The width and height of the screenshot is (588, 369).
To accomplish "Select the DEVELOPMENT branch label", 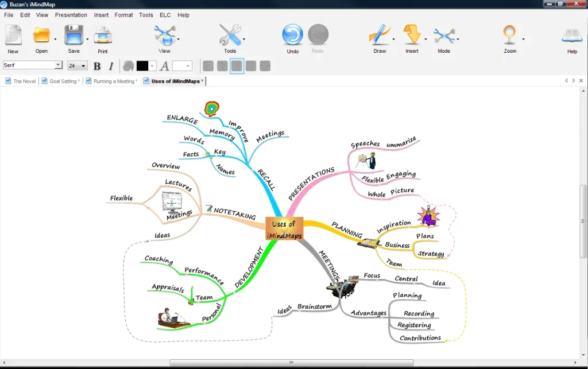I will point(249,267).
